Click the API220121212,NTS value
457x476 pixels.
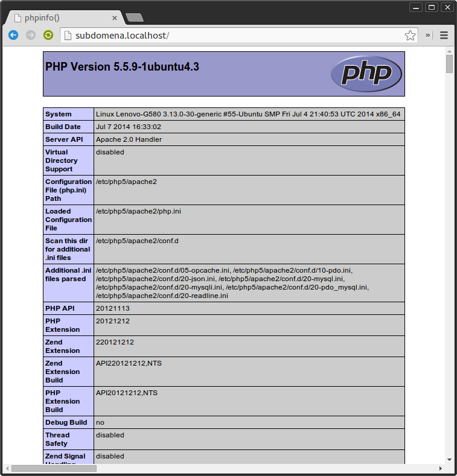click(129, 363)
